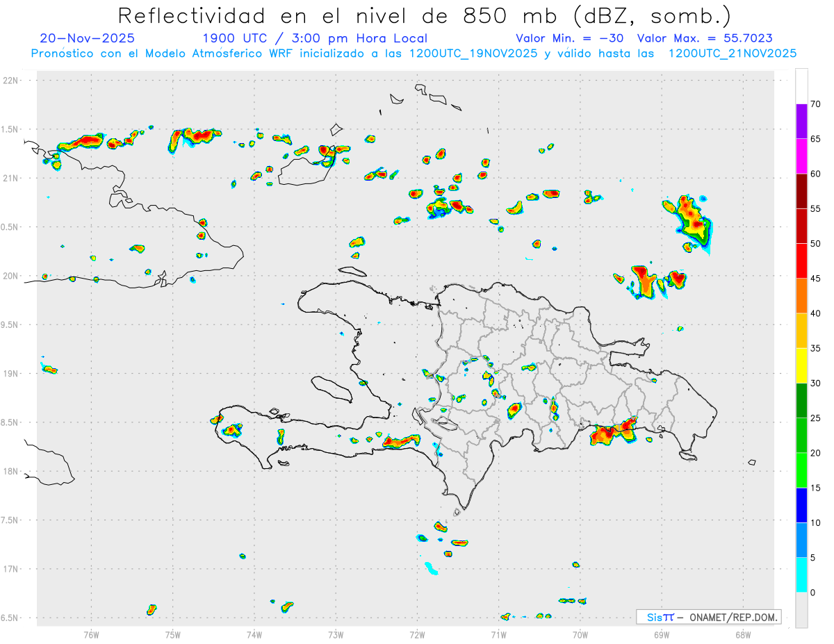This screenshot has width=834, height=644.
Task: Click the '9.5N' latitude axis label
Action: click(x=10, y=324)
